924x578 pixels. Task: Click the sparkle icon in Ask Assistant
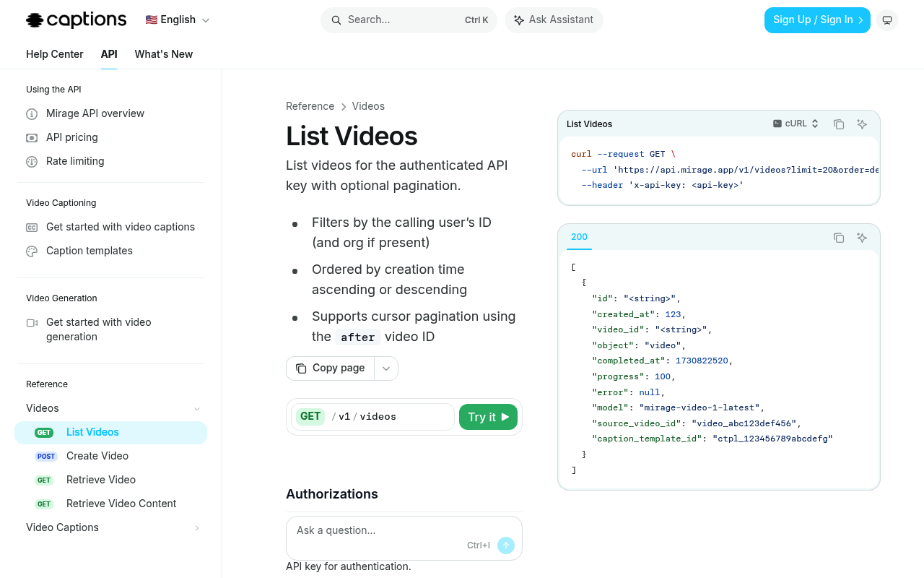pyautogui.click(x=519, y=20)
